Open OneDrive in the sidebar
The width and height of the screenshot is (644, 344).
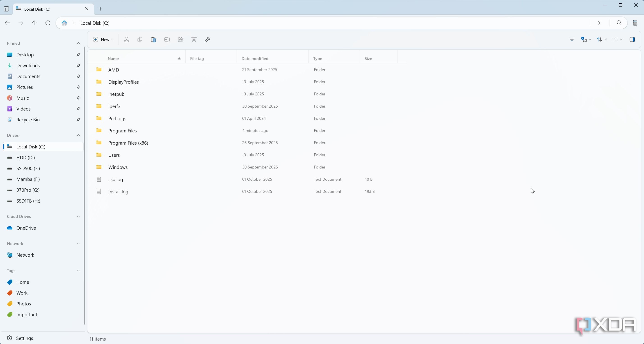pos(43,228)
